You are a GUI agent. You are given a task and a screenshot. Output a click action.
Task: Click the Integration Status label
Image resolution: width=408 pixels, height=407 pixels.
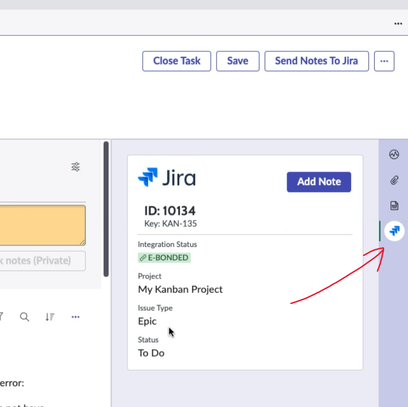point(167,244)
